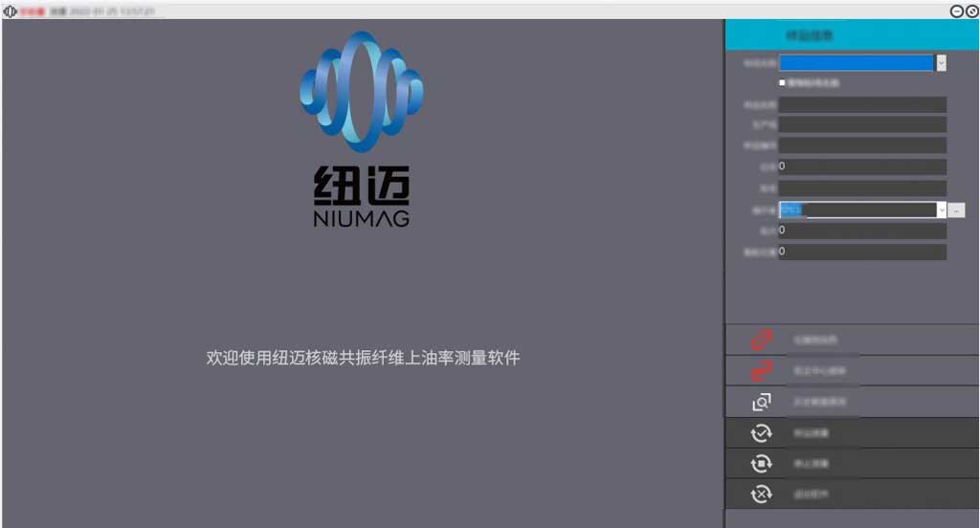
Task: Click the app icon in the title bar
Action: 11,11
